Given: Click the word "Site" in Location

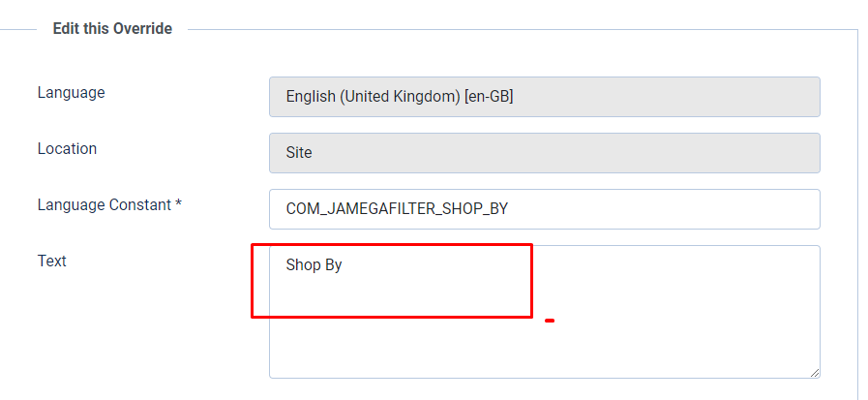Looking at the screenshot, I should click(x=299, y=153).
